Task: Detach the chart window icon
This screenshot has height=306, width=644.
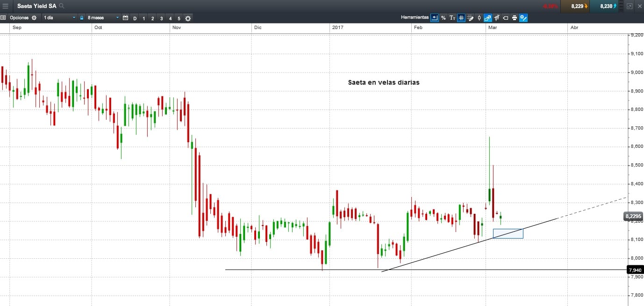Action: pos(630,6)
